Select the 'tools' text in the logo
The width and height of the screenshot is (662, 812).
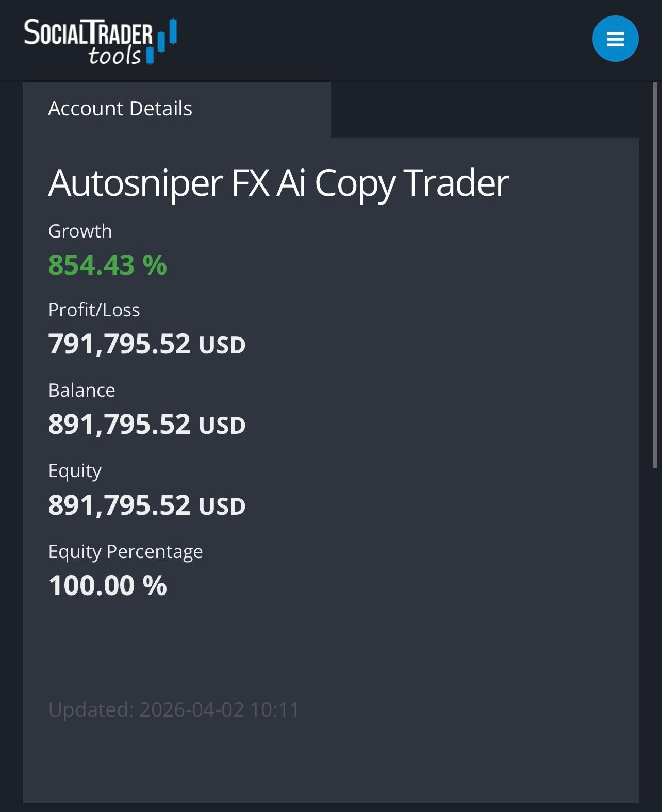(117, 54)
